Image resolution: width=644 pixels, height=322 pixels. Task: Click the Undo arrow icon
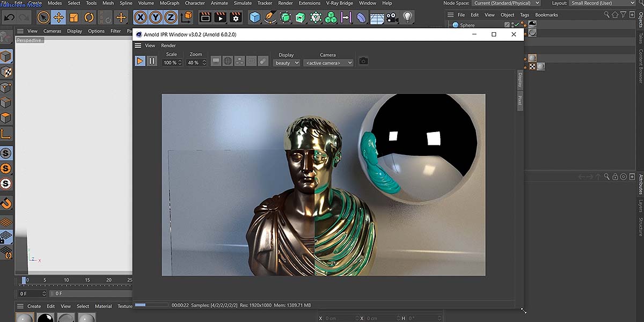pyautogui.click(x=9, y=18)
